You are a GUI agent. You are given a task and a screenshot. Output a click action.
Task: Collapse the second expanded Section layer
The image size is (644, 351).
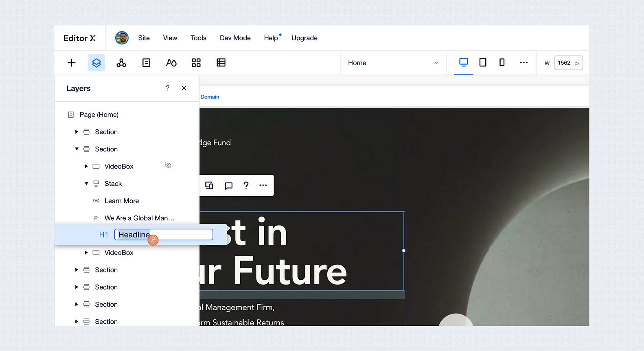pyautogui.click(x=77, y=149)
